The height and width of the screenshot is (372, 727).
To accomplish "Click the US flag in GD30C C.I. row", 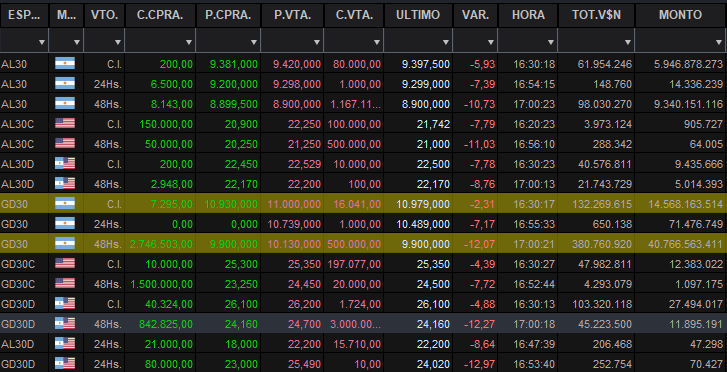I will (65, 263).
